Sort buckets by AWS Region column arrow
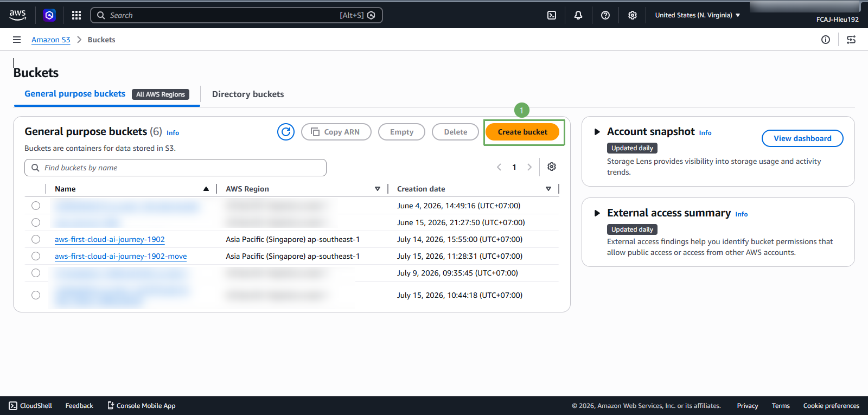Image resolution: width=868 pixels, height=415 pixels. [x=378, y=189]
